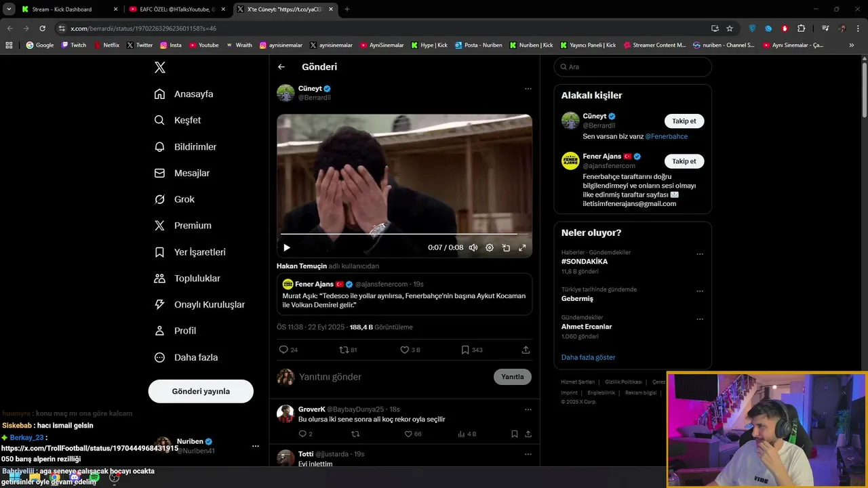
Task: Bookmark the main post with 343 bookmarks
Action: click(472, 350)
